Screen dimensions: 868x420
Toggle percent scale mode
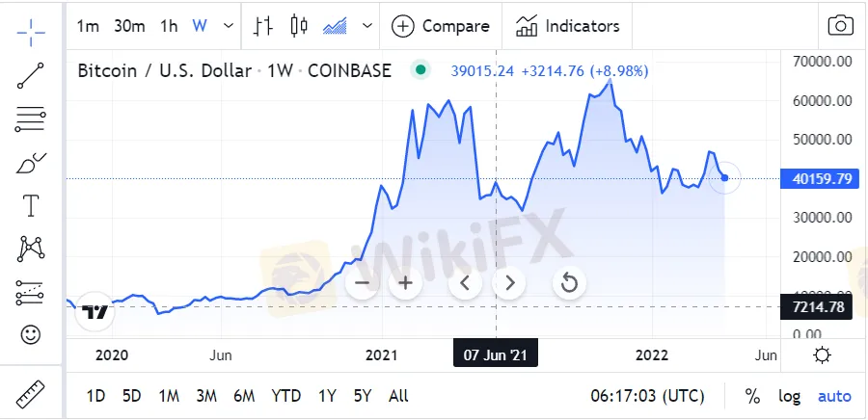[752, 396]
